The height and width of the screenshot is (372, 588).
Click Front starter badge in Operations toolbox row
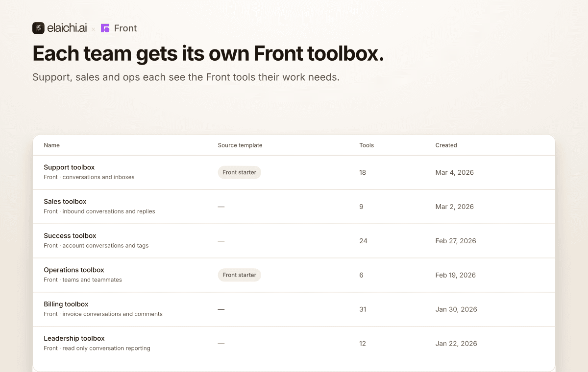pos(240,275)
